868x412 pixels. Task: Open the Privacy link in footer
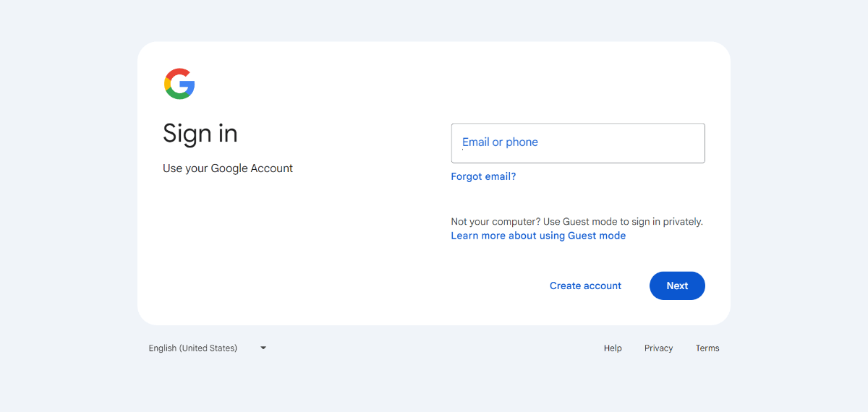tap(659, 348)
